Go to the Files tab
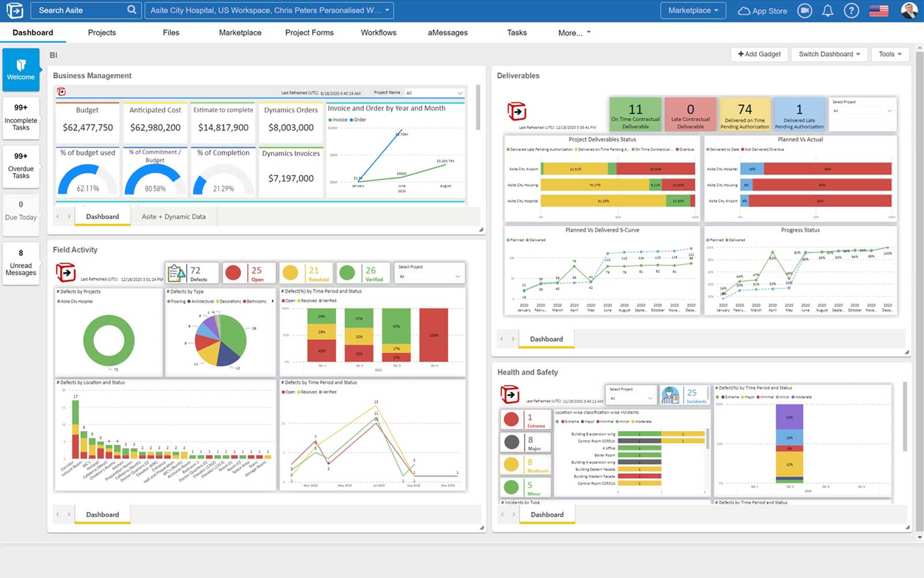 [171, 33]
